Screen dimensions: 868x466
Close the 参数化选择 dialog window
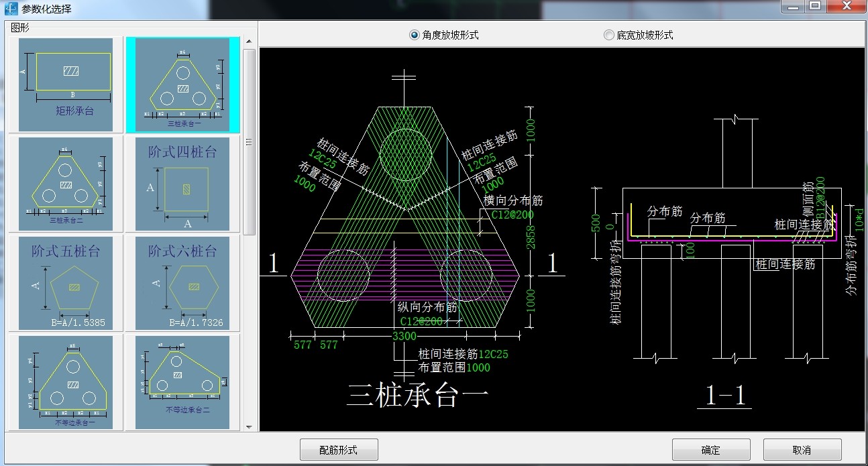pos(845,5)
